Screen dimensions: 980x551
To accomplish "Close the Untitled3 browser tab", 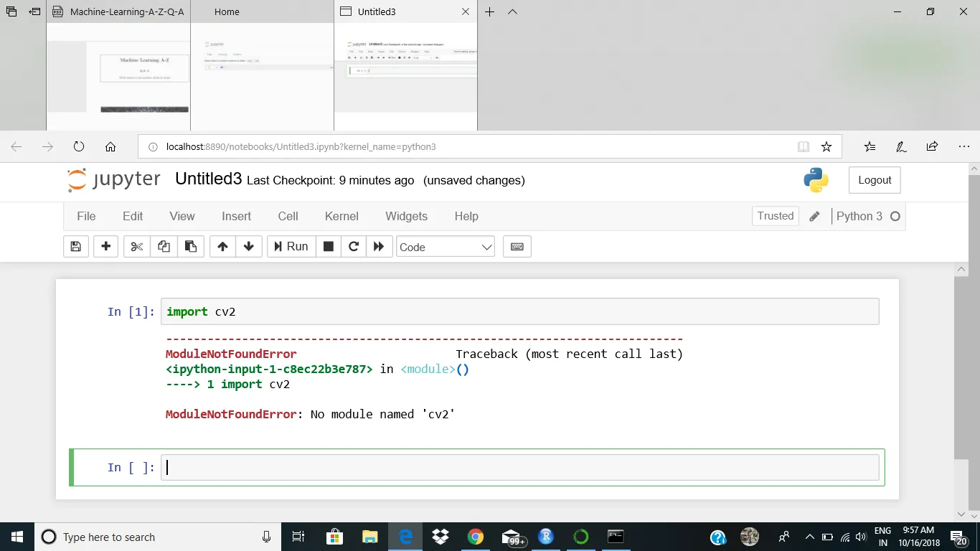I will point(466,11).
